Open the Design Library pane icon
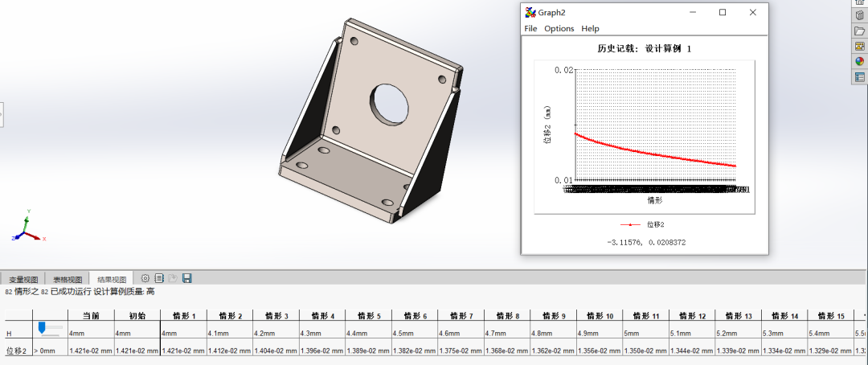The image size is (868, 365). 860,15
